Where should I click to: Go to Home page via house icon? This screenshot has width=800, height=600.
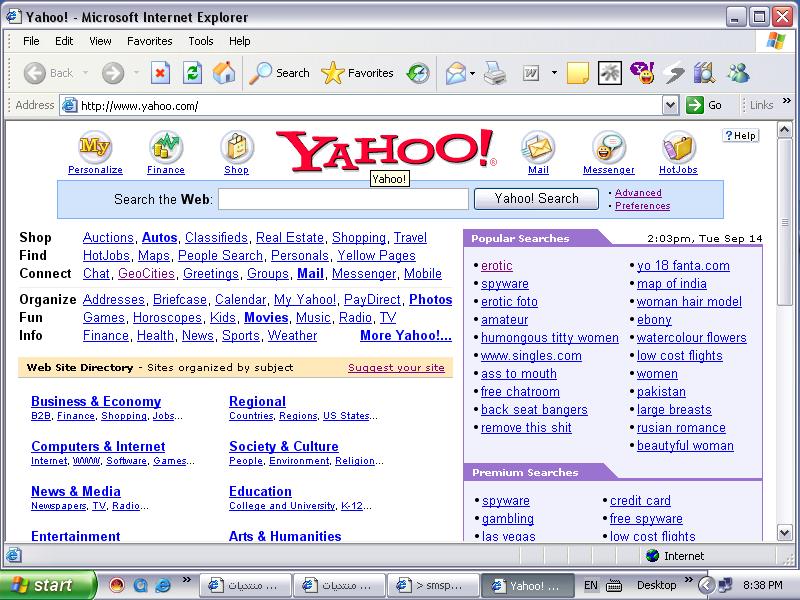click(224, 73)
